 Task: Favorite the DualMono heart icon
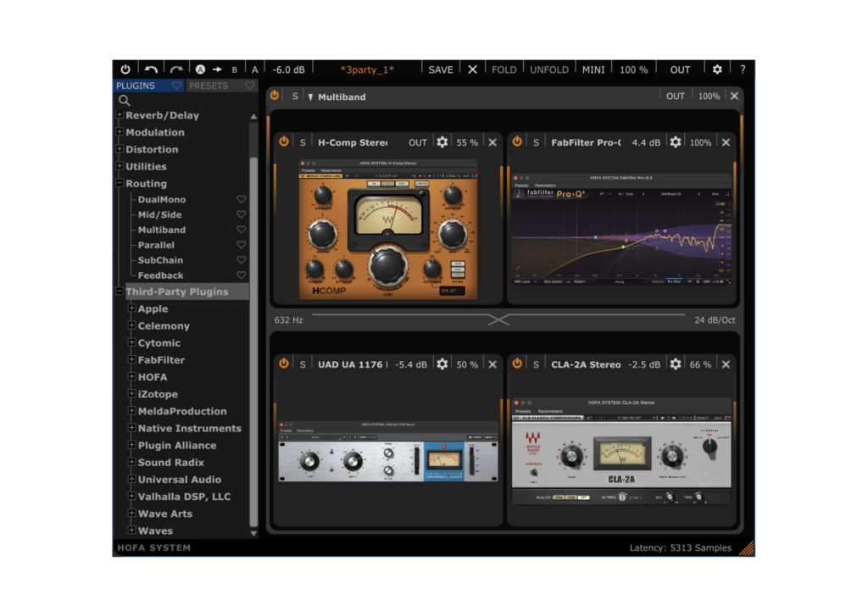pyautogui.click(x=242, y=199)
